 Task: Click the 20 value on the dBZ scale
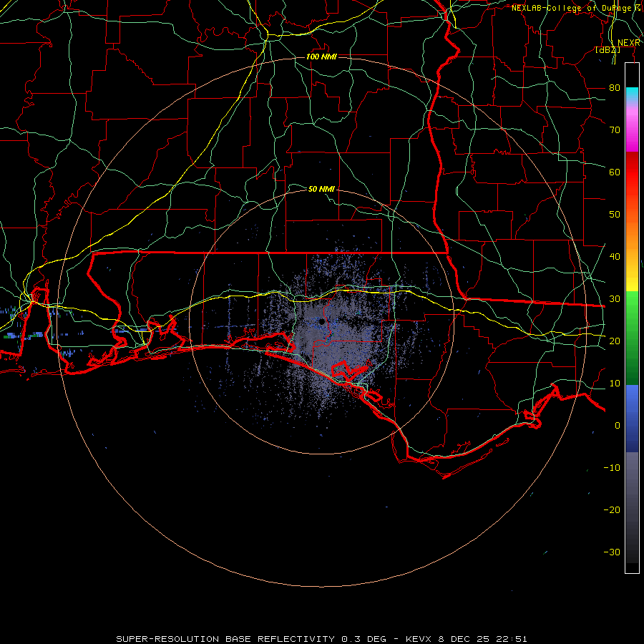point(615,341)
